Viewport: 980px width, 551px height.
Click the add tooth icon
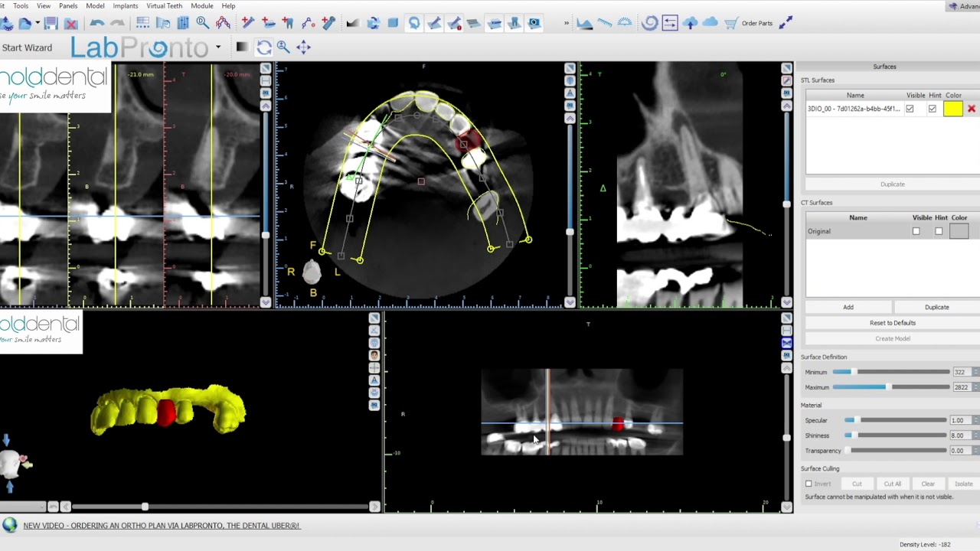(288, 23)
